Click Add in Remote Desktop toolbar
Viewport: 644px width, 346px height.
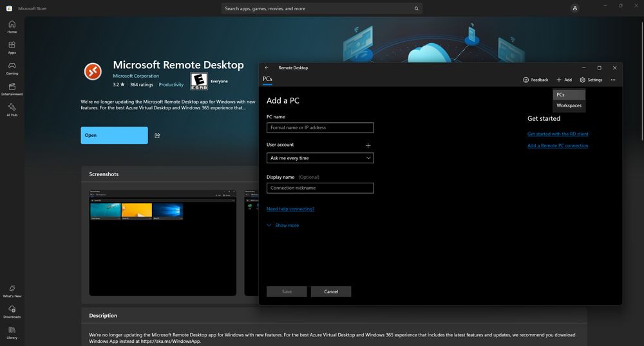click(564, 80)
